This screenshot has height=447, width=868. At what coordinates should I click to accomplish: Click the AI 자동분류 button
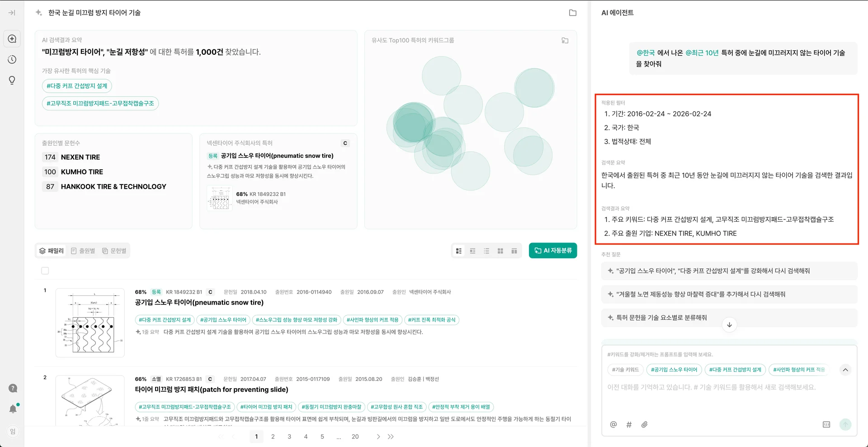[x=552, y=251]
